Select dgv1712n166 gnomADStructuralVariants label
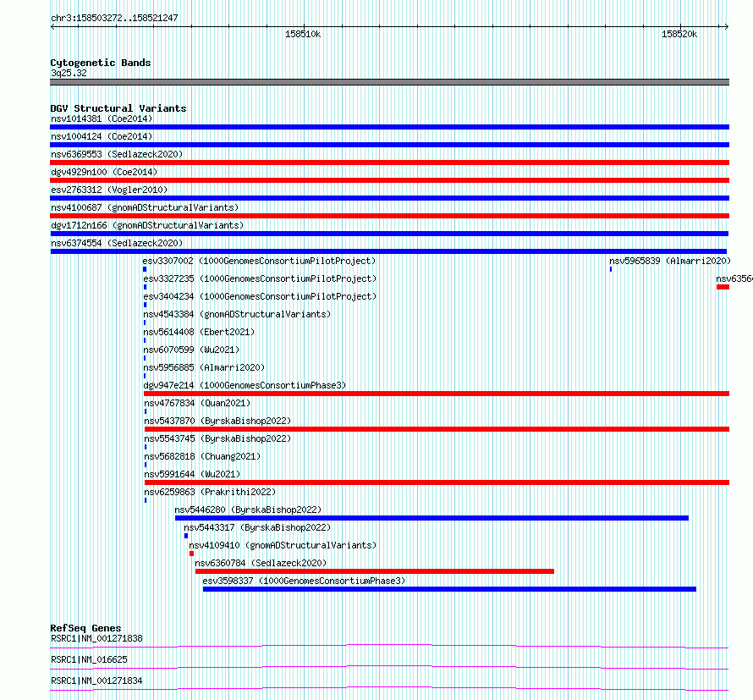753x700 pixels. (147, 225)
